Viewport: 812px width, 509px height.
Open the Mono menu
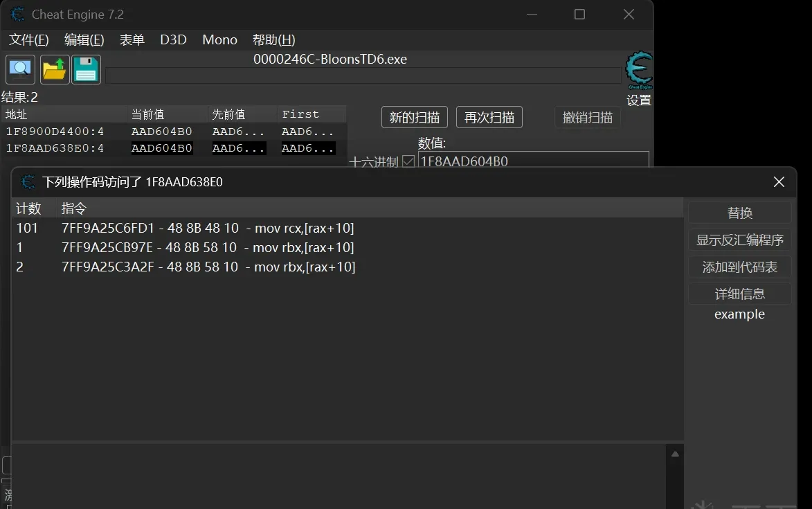[219, 40]
